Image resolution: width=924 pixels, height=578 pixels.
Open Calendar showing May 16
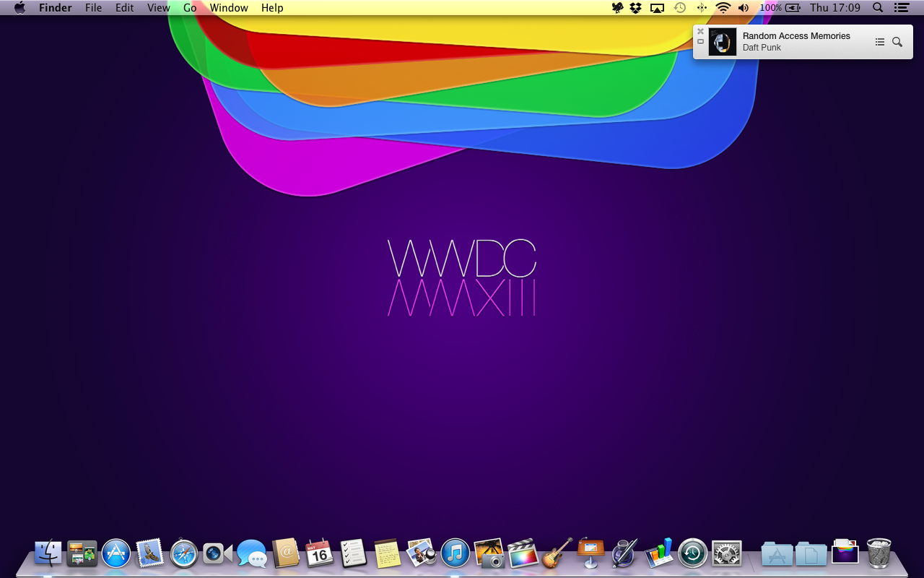[319, 553]
